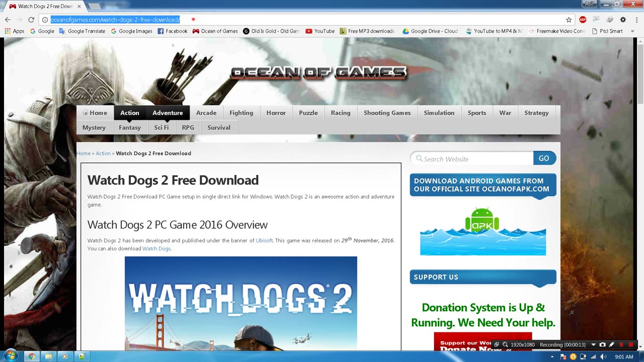The width and height of the screenshot is (644, 362).
Task: Select the Arcade category
Action: click(x=206, y=113)
